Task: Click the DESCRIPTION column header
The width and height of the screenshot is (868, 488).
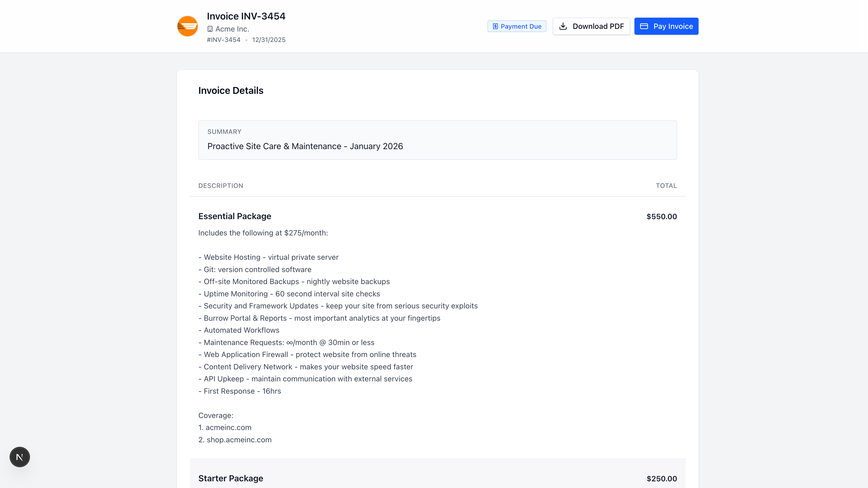Action: (x=221, y=186)
